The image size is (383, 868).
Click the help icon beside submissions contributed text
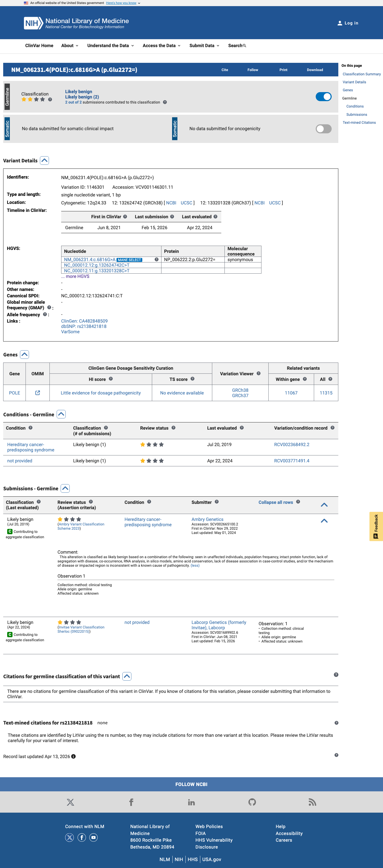(x=165, y=102)
